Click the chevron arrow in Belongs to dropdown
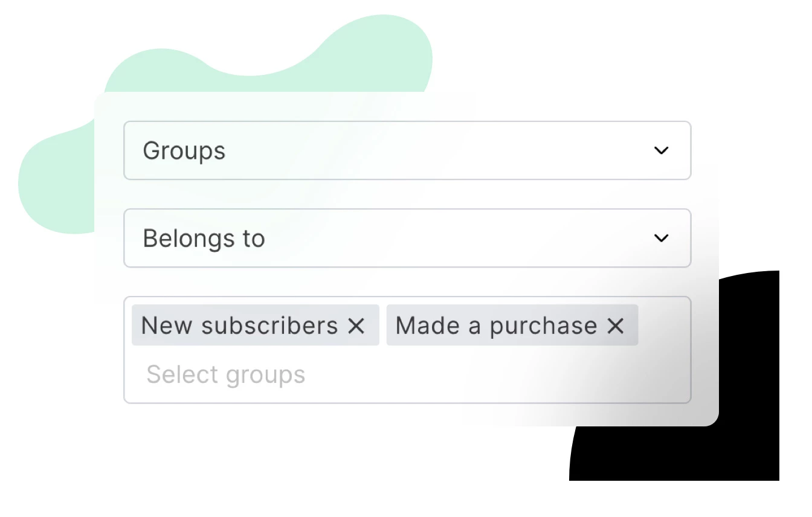The width and height of the screenshot is (812, 517). (662, 238)
